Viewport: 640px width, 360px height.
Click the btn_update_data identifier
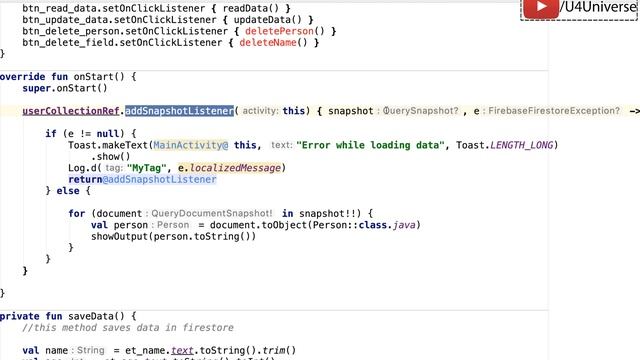[x=65, y=20]
